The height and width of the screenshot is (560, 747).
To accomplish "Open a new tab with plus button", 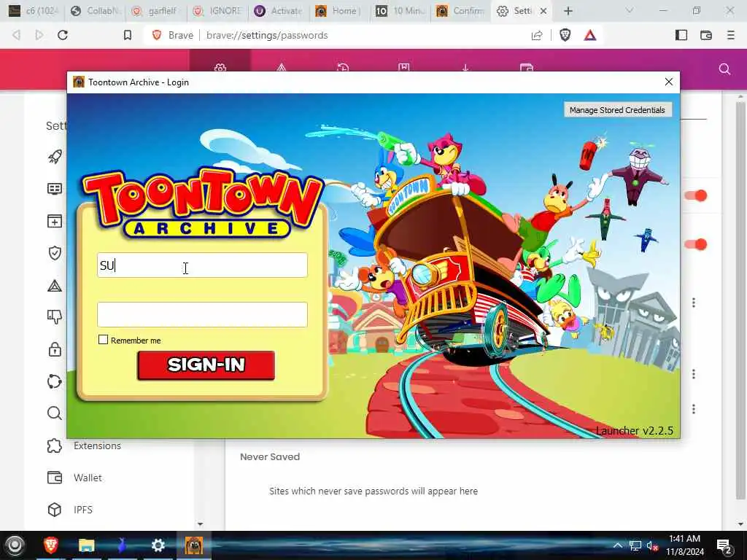I will point(568,11).
